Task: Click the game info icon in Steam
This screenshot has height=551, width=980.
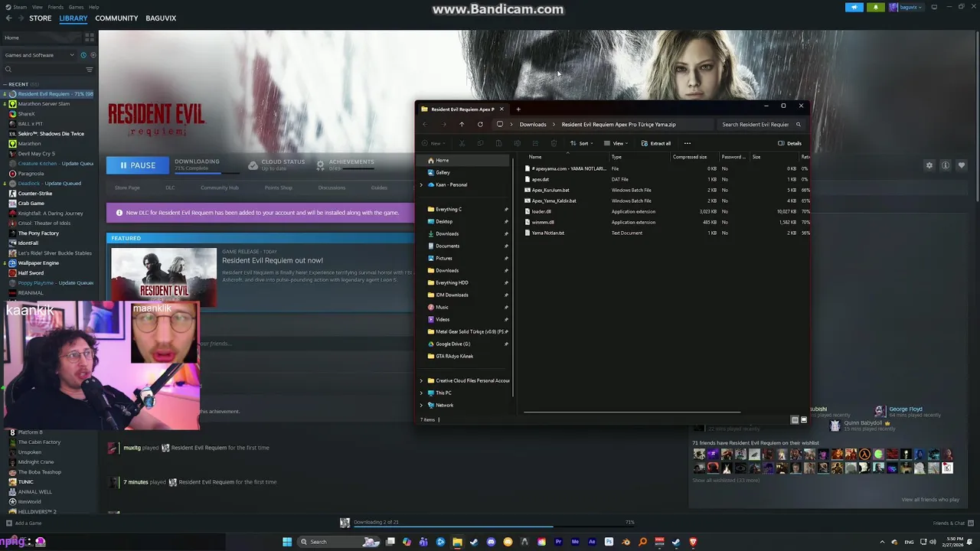Action: point(946,165)
